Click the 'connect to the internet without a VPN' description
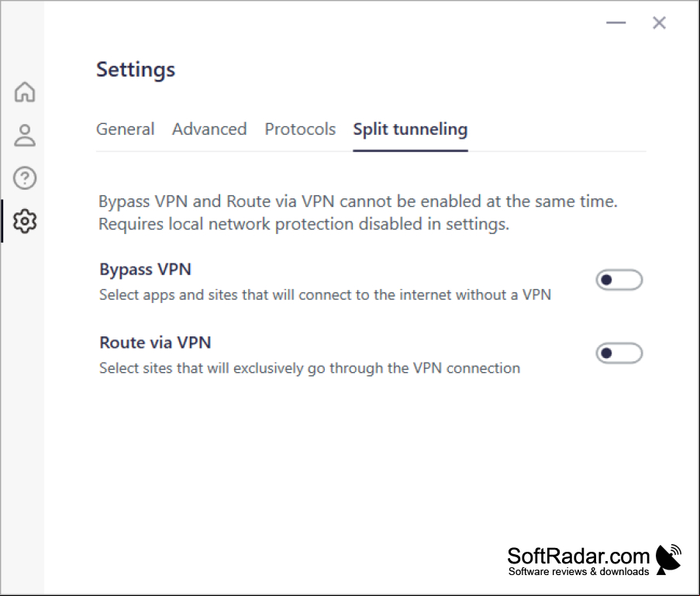 325,295
